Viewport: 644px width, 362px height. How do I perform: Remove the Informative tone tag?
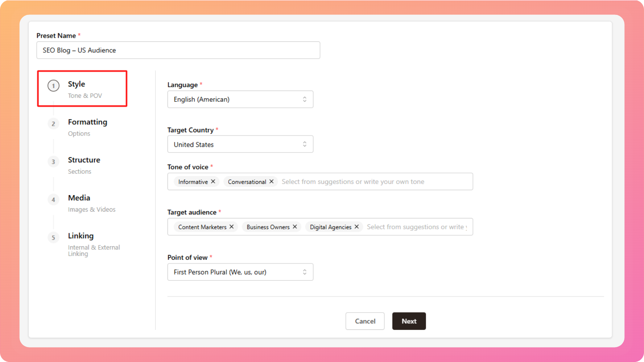coord(213,181)
